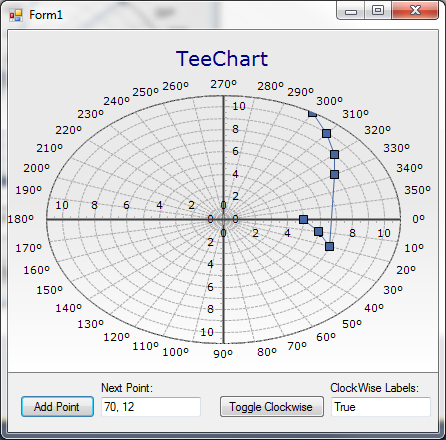Image resolution: width=446 pixels, height=440 pixels.
Task: Click the topmost data point near 300°
Action: (x=312, y=113)
